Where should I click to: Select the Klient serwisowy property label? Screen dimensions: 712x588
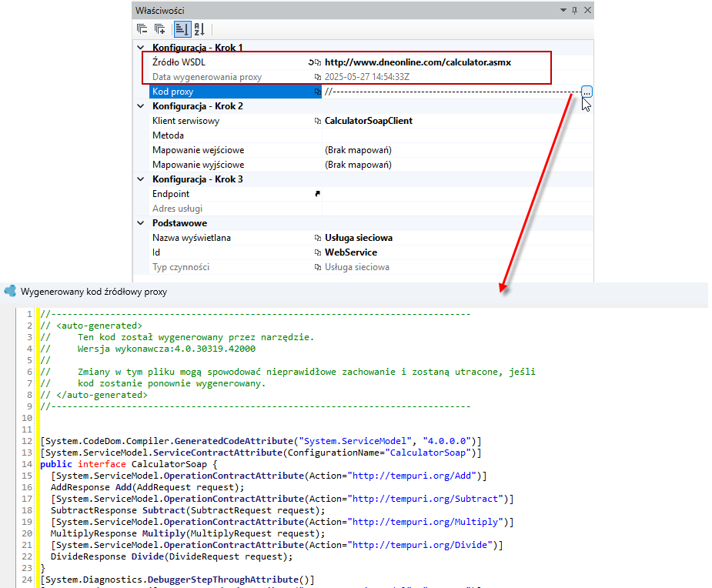(186, 121)
